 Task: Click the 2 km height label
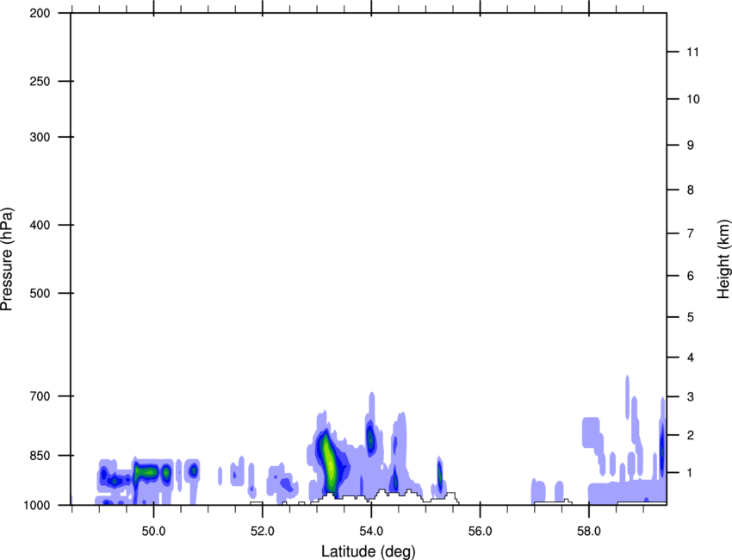click(x=691, y=435)
